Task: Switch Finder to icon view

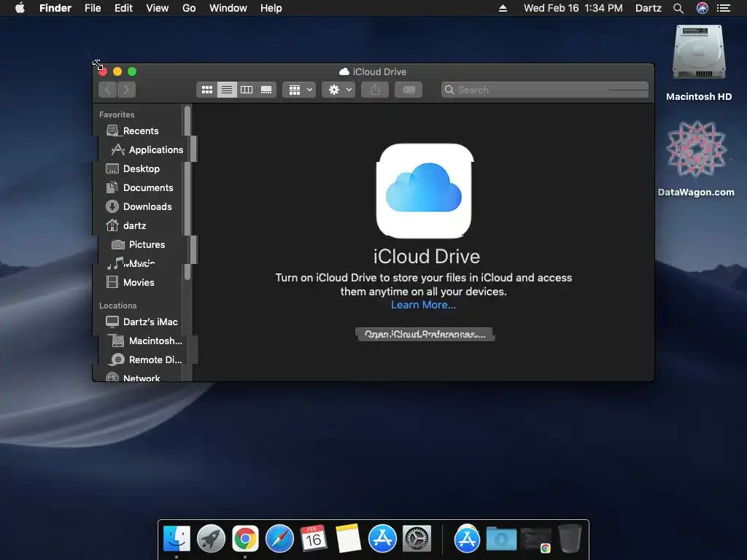Action: (x=206, y=90)
